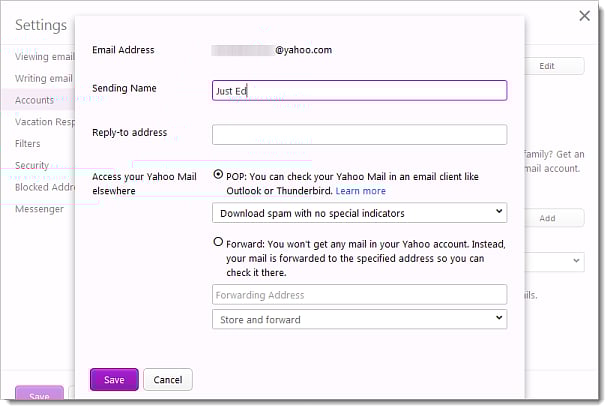Screen dimensions: 610x411
Task: Open the Store and forward dropdown
Action: tap(359, 319)
